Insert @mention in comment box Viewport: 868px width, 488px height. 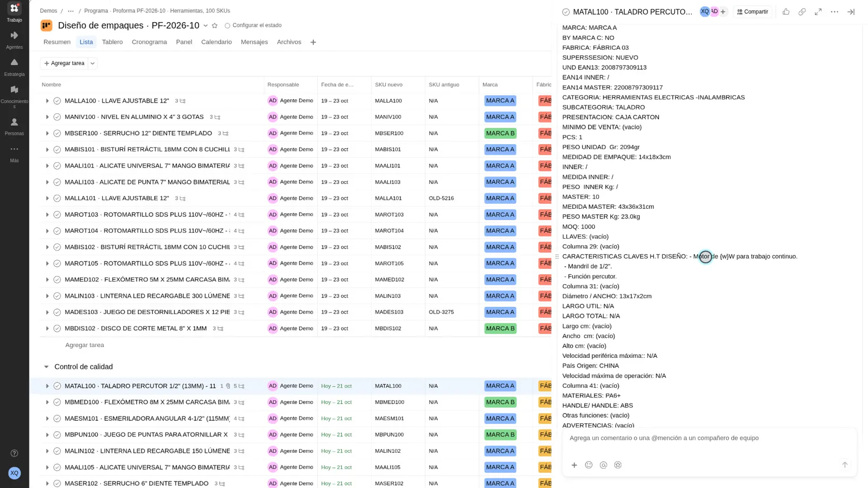(603, 465)
